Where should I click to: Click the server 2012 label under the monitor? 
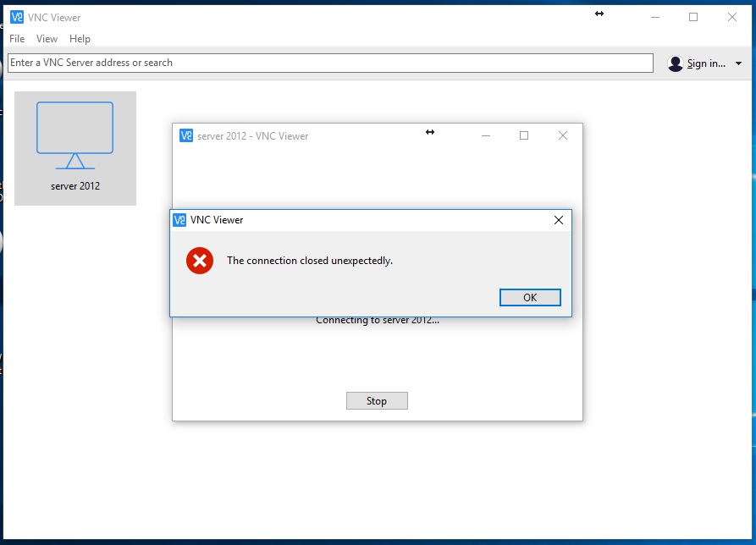tap(75, 186)
